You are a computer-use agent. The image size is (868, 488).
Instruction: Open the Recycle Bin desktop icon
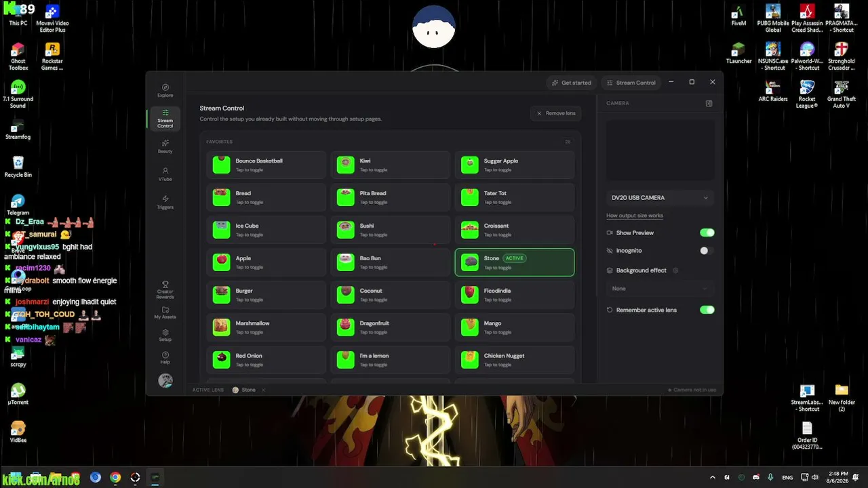coord(18,167)
